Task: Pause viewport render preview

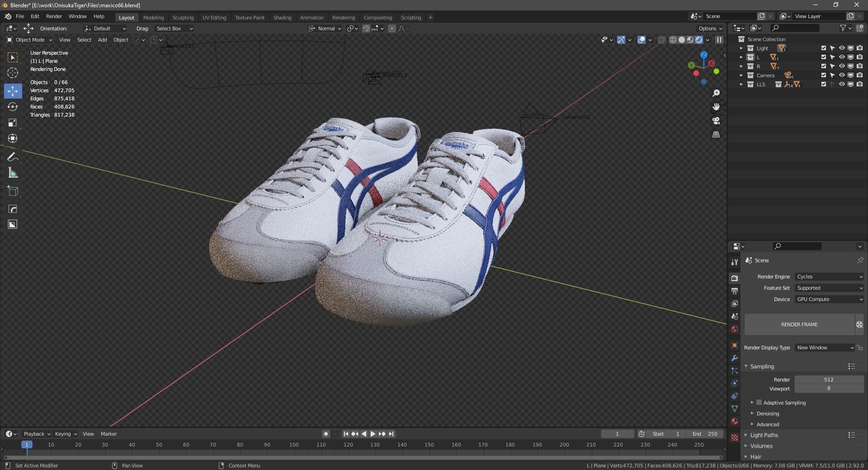Action: pos(719,40)
